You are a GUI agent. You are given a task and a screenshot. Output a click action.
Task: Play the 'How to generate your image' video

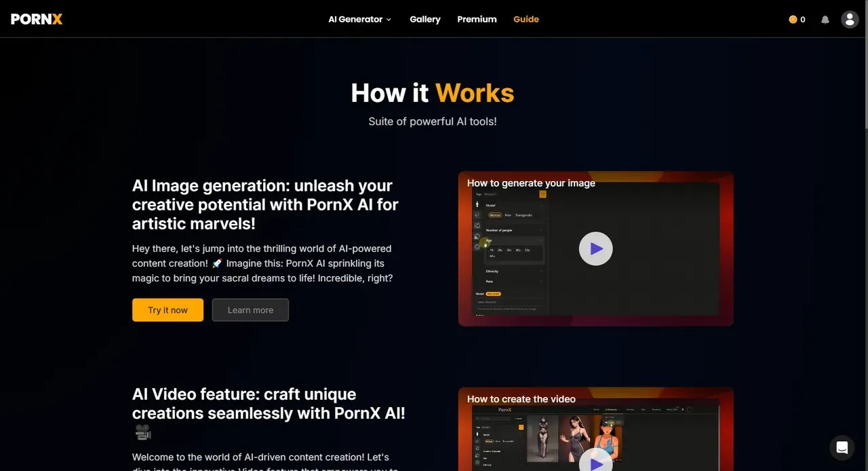coord(595,249)
